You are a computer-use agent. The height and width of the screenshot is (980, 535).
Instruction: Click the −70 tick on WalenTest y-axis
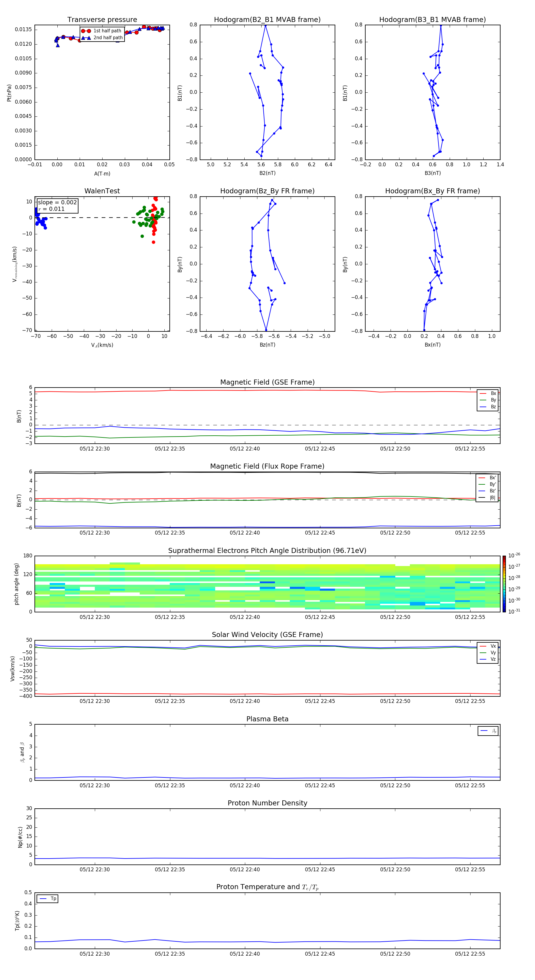pyautogui.click(x=27, y=331)
